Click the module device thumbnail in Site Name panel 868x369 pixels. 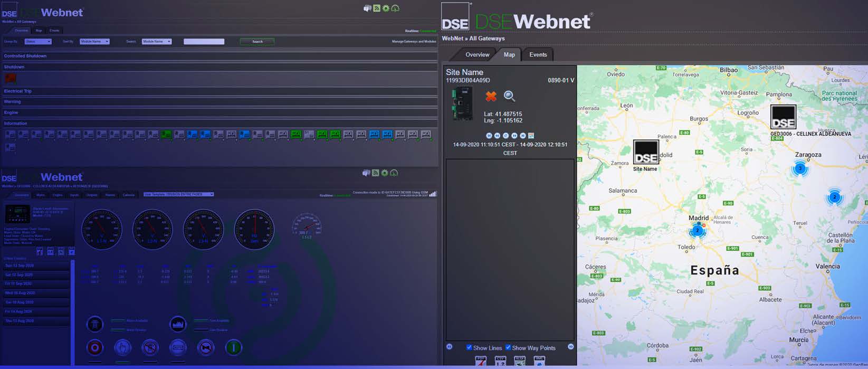click(x=462, y=103)
